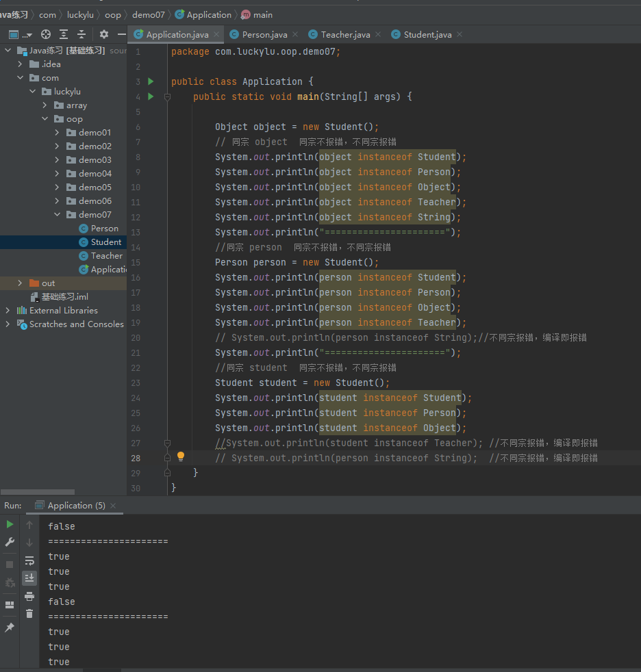Click the print icon in Run console

tap(29, 596)
